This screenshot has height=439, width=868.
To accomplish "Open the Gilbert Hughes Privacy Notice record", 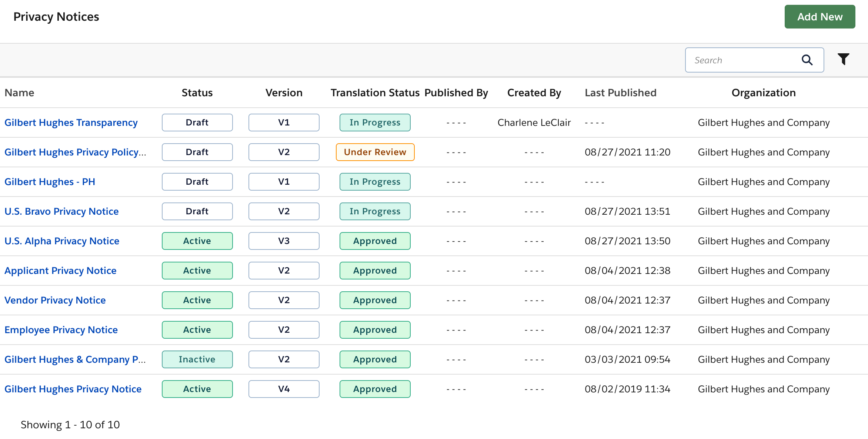I will point(73,389).
